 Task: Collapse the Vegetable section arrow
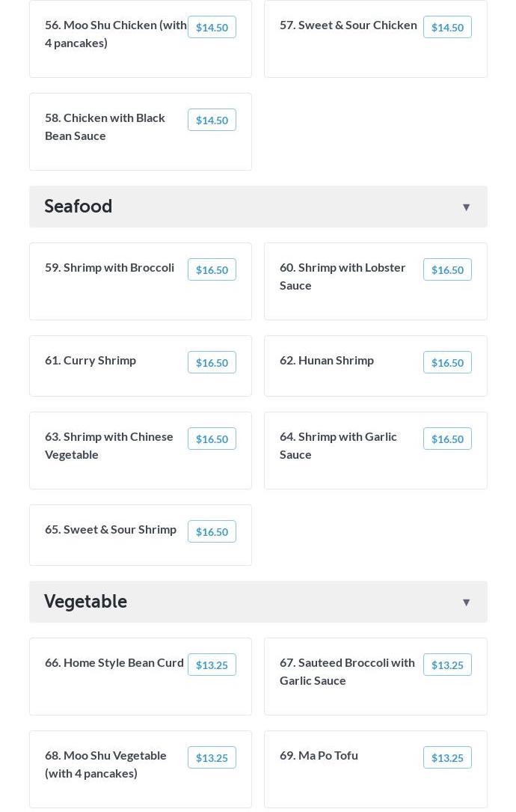pos(466,602)
